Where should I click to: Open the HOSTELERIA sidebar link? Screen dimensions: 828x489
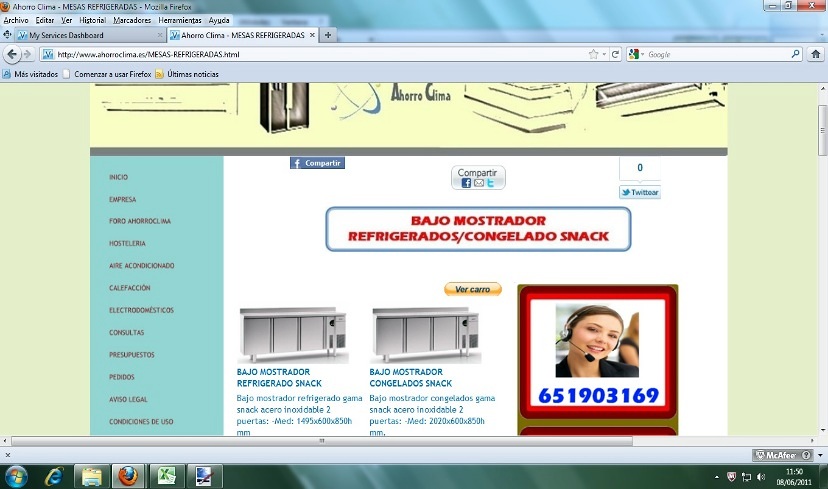pos(128,243)
